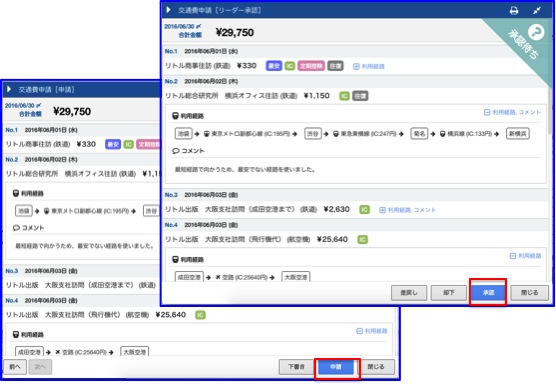
Task: Click IC tag on No.1 in approval window
Action: point(290,66)
